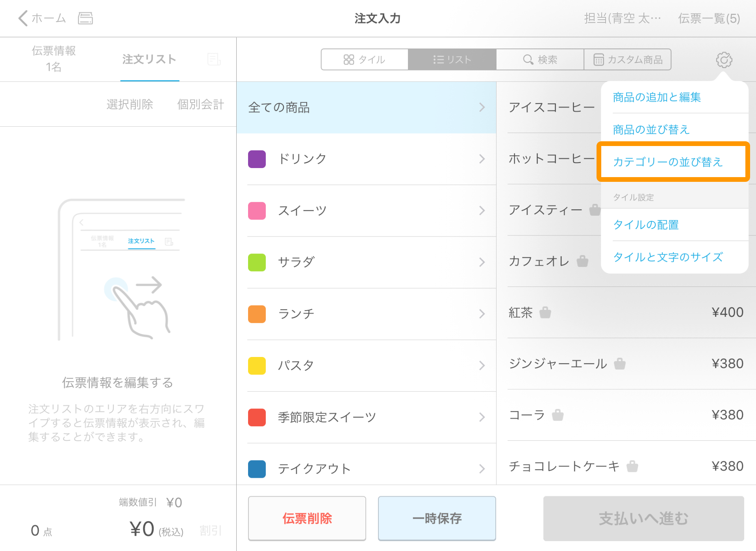Click orange ランチ color swatch
The image size is (756, 551).
pyautogui.click(x=257, y=314)
